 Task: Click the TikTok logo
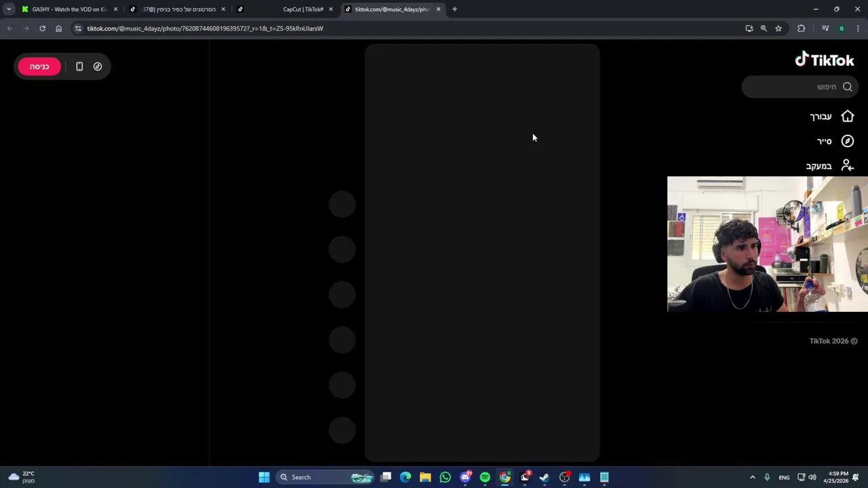pyautogui.click(x=824, y=60)
